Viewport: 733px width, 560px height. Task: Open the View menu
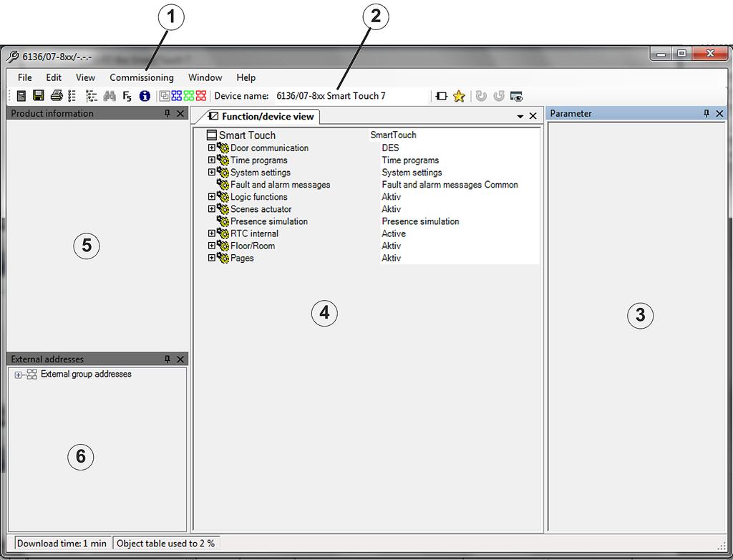pyautogui.click(x=86, y=77)
